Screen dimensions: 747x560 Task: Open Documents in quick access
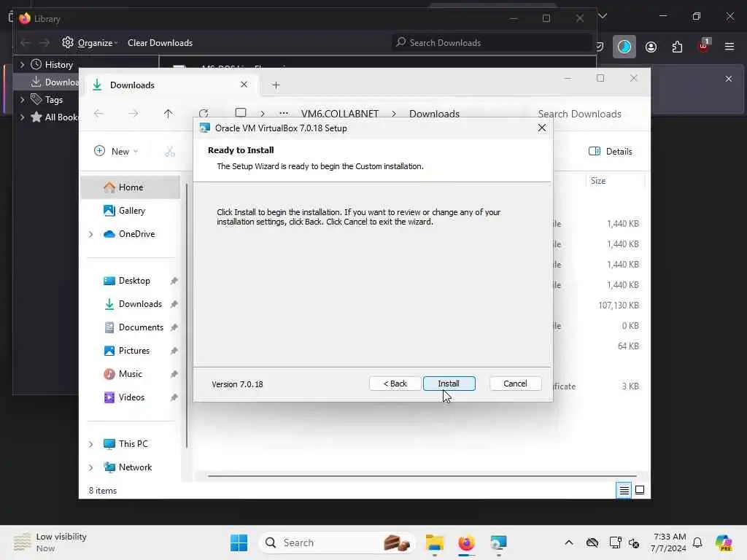click(141, 327)
